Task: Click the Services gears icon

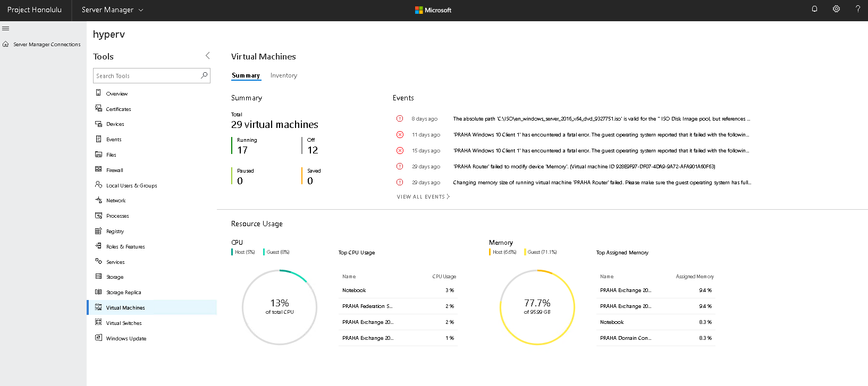Action: [98, 261]
